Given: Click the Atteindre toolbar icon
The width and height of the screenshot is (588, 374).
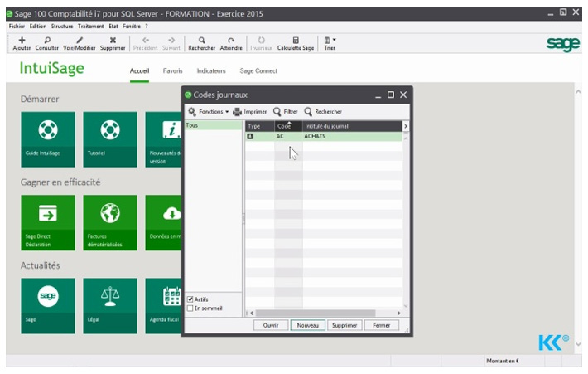Looking at the screenshot, I should click(x=231, y=40).
